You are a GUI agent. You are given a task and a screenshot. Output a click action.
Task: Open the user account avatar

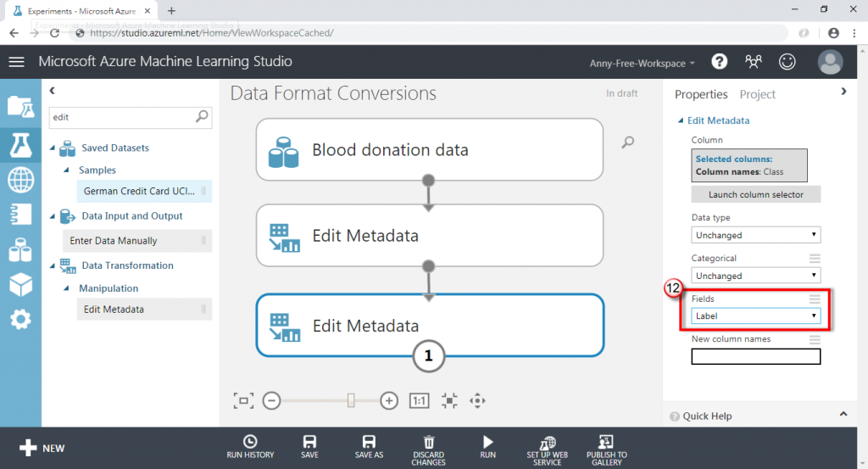831,61
